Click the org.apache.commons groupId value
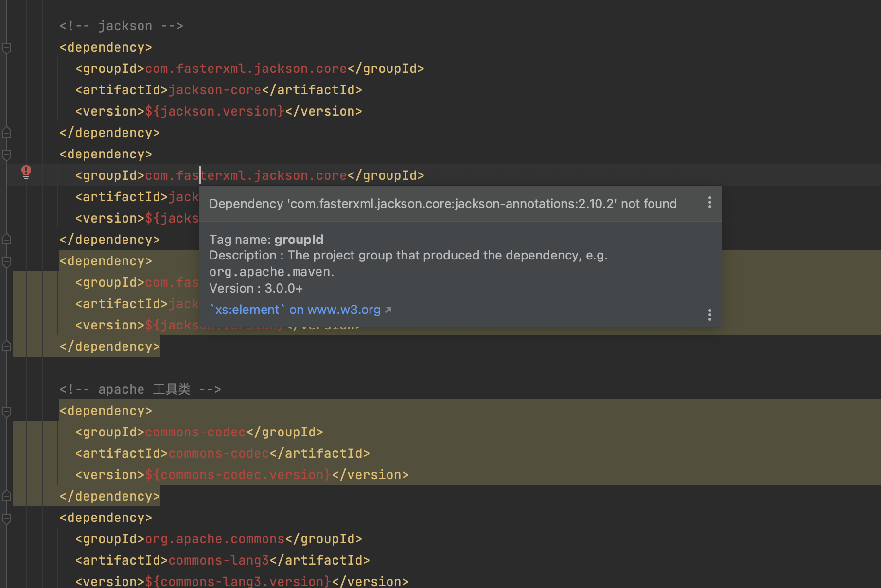Image resolution: width=881 pixels, height=588 pixels. 215,539
